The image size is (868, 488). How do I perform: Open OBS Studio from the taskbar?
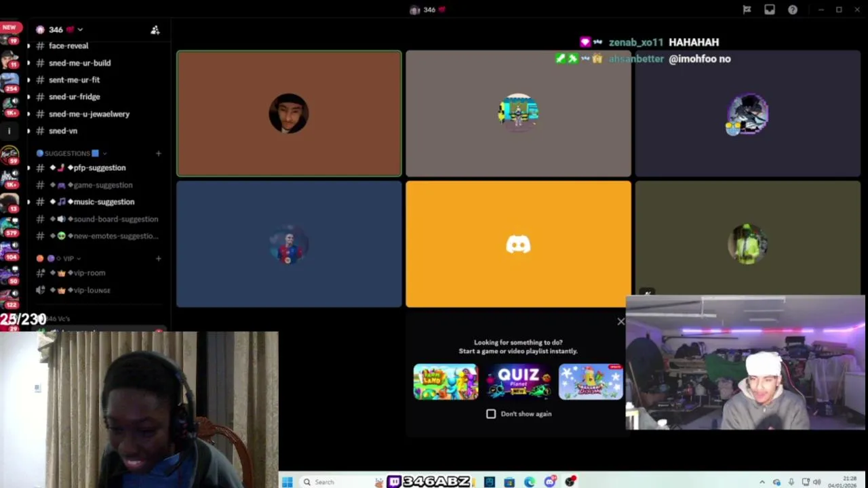click(570, 482)
